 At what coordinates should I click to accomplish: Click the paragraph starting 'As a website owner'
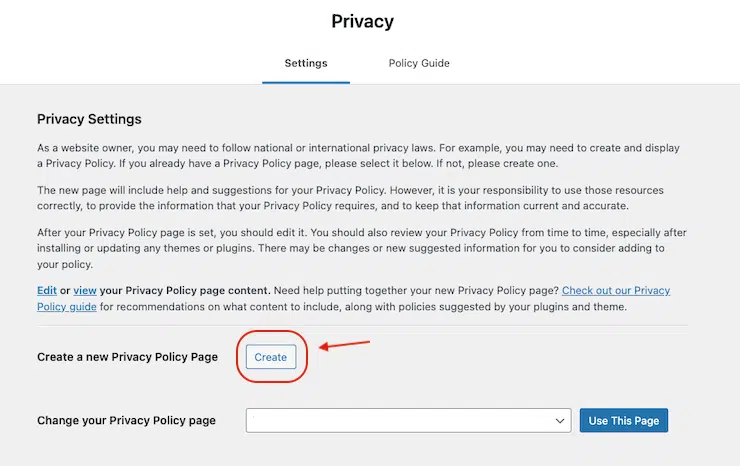350,155
